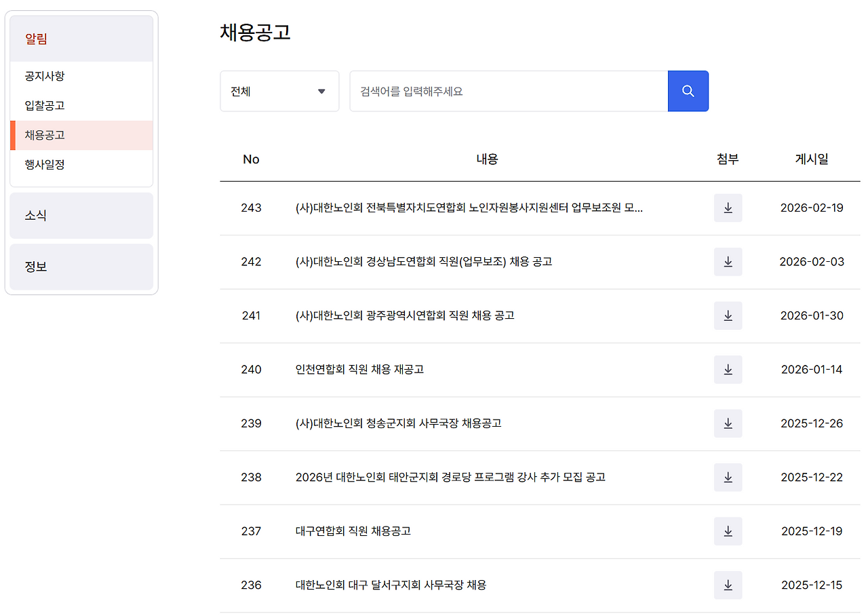The height and width of the screenshot is (616, 868).
Task: Download attachment for post 238
Action: pos(728,478)
